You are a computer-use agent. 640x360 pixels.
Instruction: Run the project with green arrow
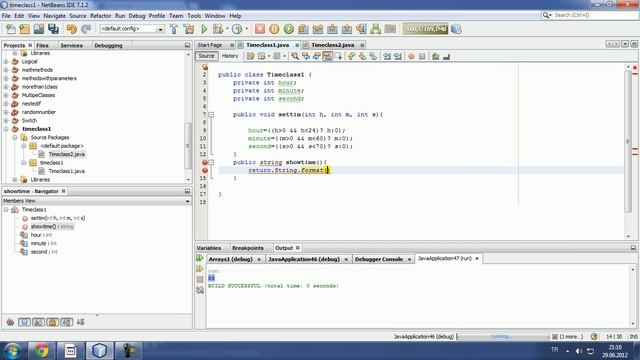click(204, 29)
